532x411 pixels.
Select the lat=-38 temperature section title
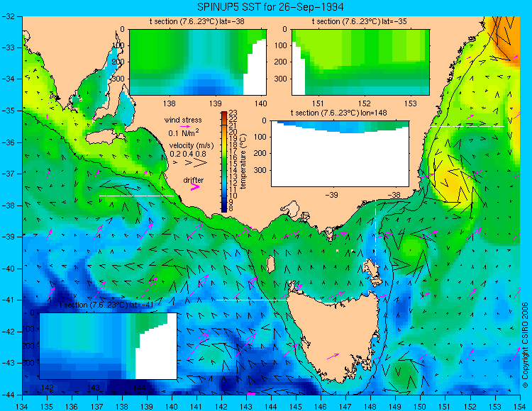click(x=196, y=22)
